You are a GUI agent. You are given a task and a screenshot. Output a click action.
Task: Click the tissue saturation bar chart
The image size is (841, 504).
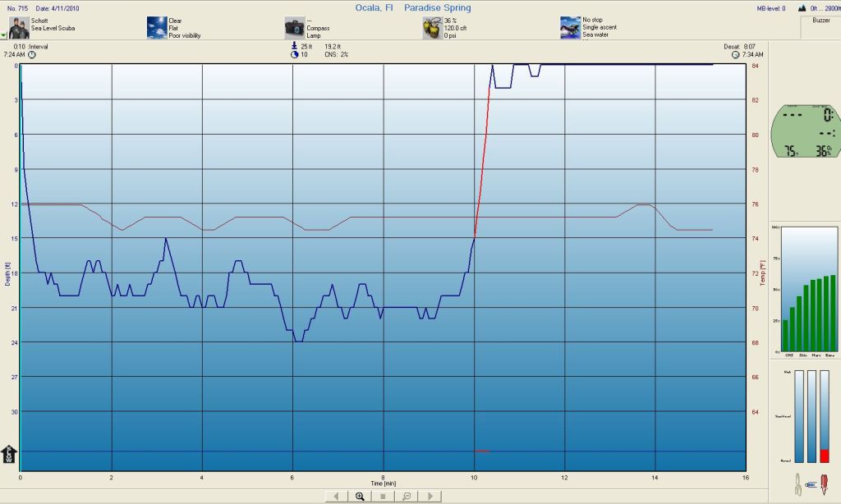[x=809, y=290]
